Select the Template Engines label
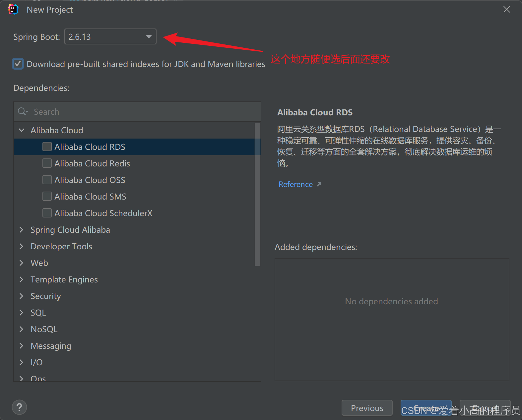The width and height of the screenshot is (522, 420). point(64,280)
